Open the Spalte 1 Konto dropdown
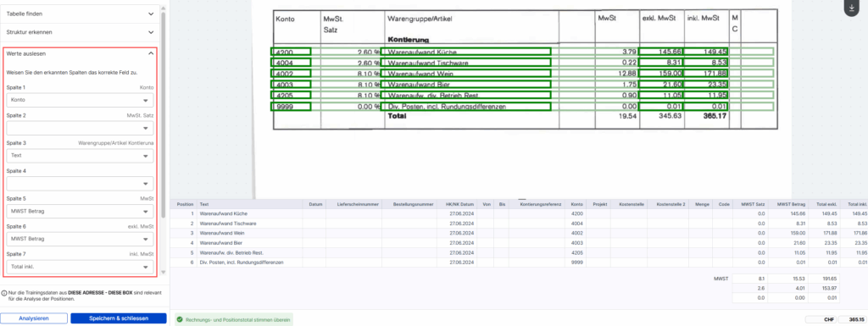This screenshot has width=868, height=326. point(81,100)
